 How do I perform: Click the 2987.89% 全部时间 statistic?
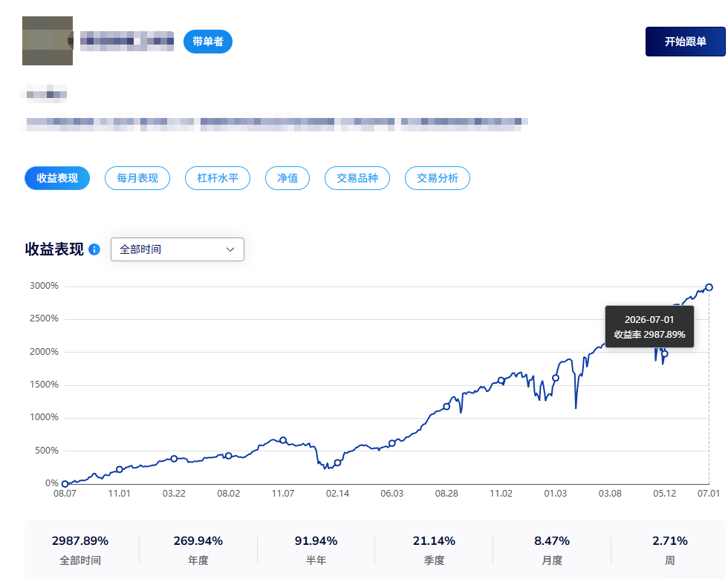(80, 550)
